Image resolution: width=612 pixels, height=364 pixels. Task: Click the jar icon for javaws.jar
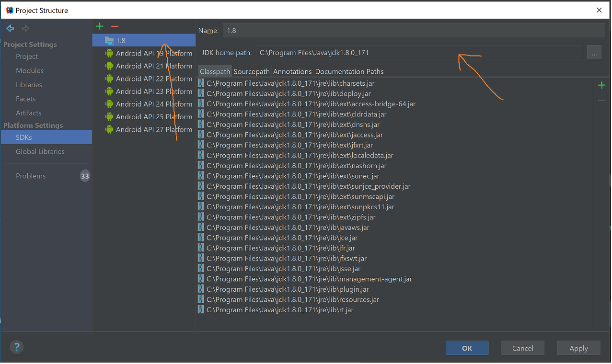click(x=201, y=227)
